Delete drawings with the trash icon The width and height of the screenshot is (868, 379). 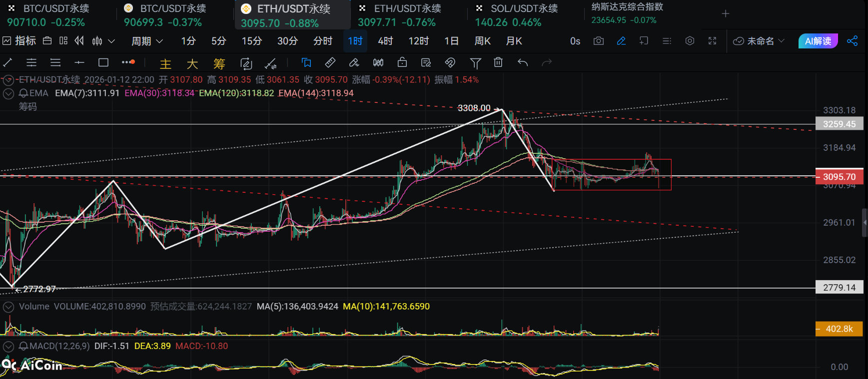[498, 62]
